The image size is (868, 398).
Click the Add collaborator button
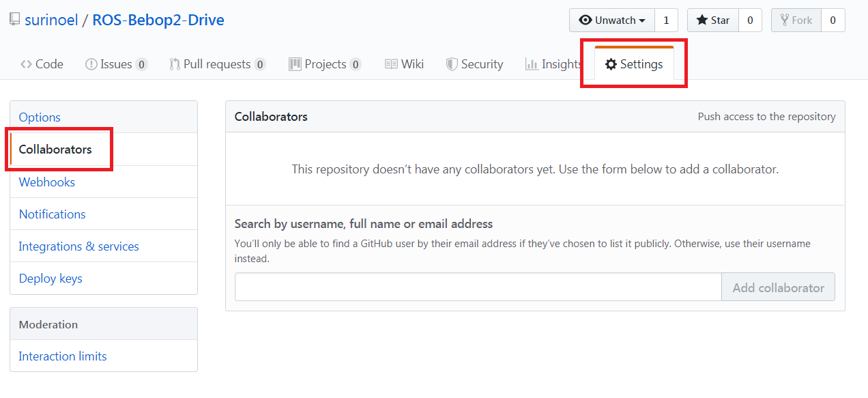[x=778, y=287]
